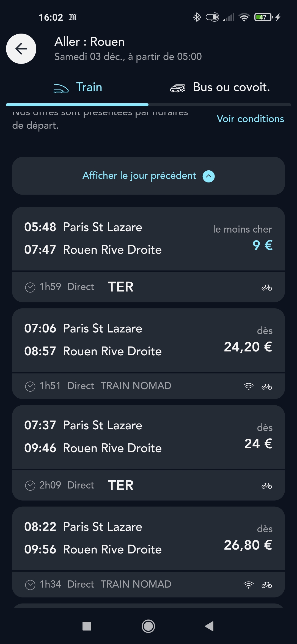The image size is (297, 644).
Task: Open the 08:22 trip priced 26,80 €
Action: coord(148,538)
